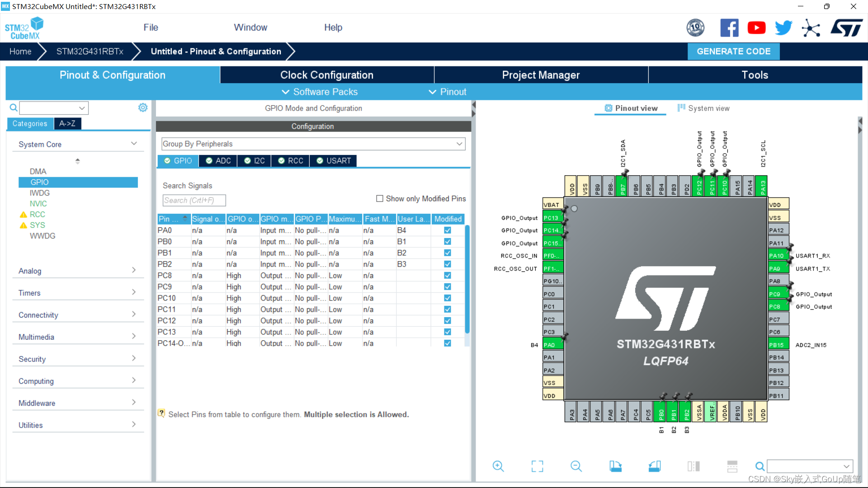
Task: Click the 10-year anniversary badge icon
Action: pyautogui.click(x=695, y=28)
